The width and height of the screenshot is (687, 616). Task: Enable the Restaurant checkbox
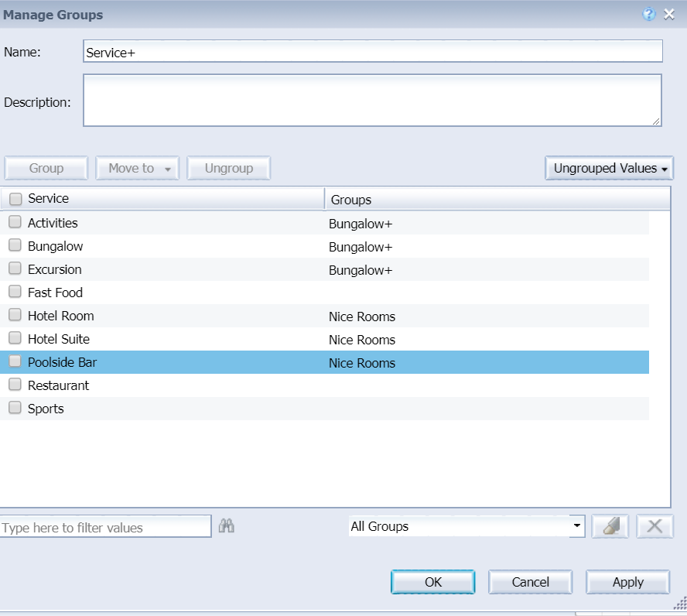15,385
